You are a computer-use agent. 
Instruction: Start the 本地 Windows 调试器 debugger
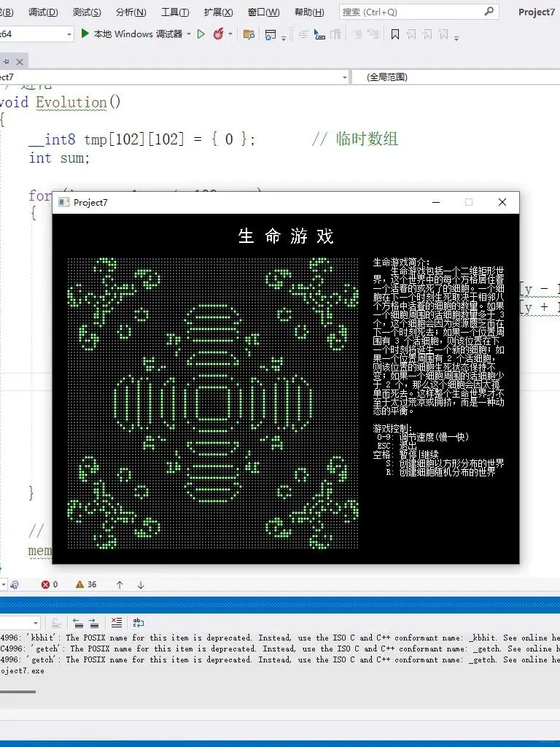(132, 34)
